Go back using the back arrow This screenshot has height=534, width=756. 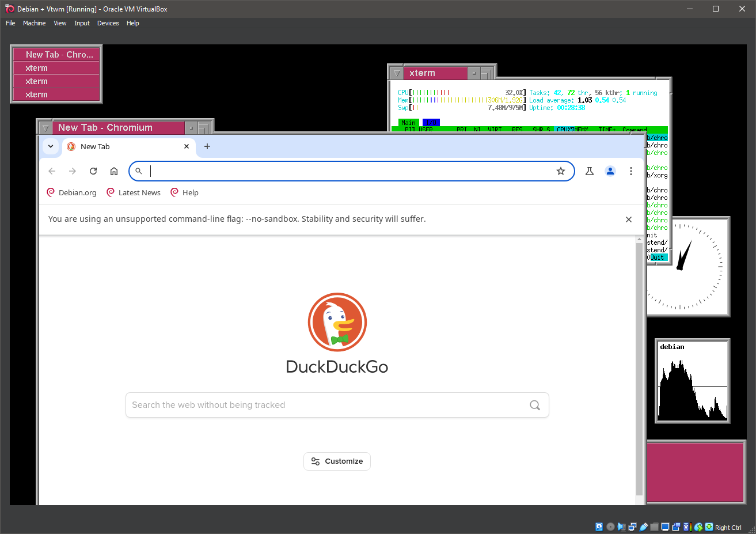coord(52,171)
